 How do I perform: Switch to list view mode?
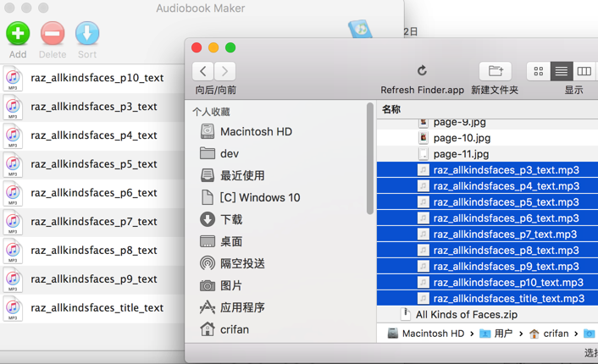pyautogui.click(x=562, y=71)
